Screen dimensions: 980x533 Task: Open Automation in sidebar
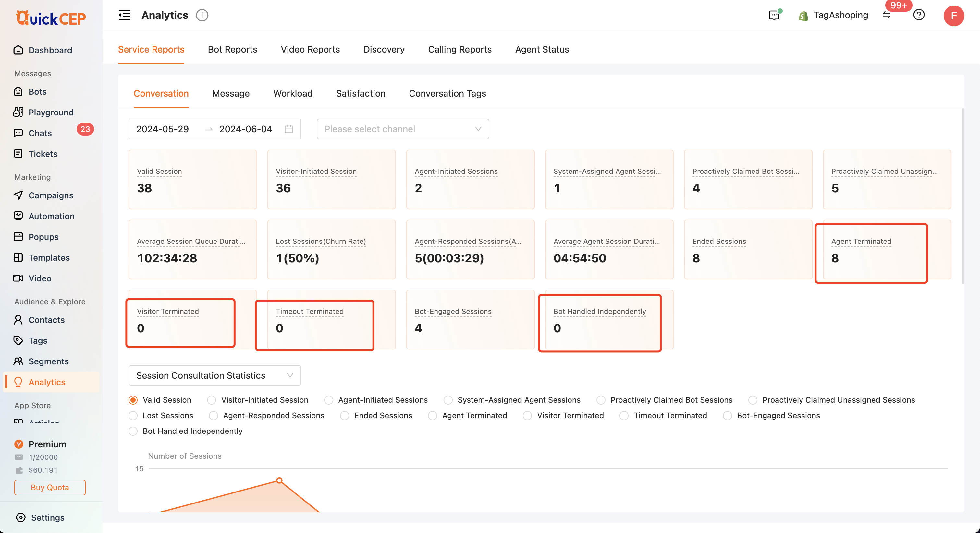click(x=51, y=216)
